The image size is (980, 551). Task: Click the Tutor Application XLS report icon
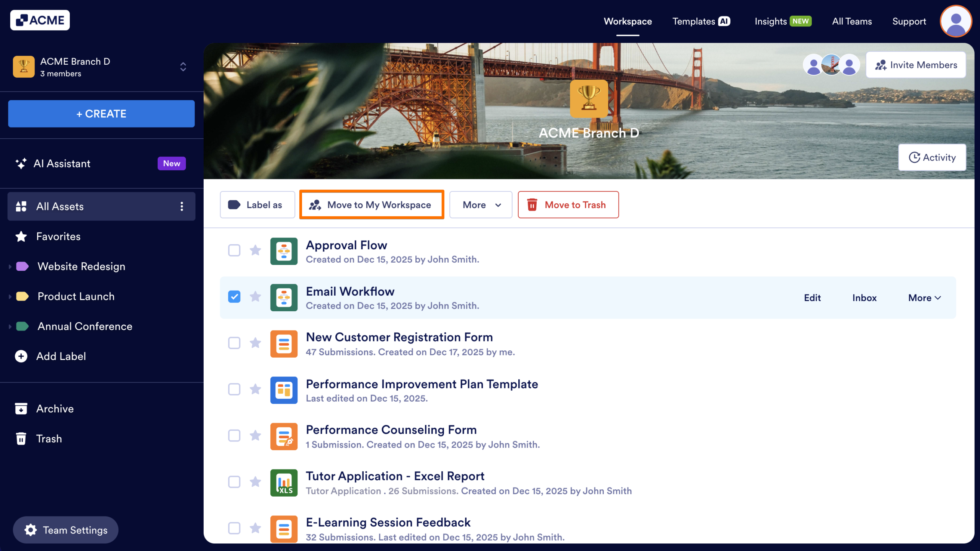[x=284, y=482]
